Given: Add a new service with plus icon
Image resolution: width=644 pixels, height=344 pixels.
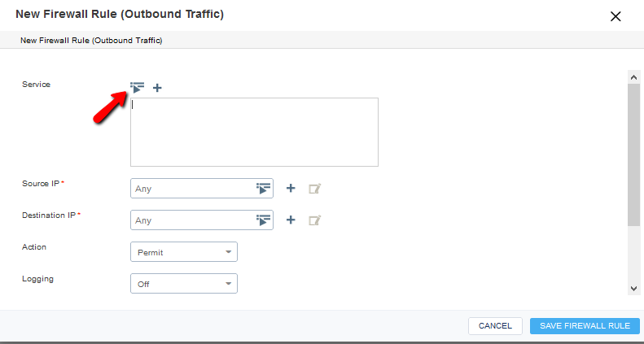Looking at the screenshot, I should (x=157, y=88).
